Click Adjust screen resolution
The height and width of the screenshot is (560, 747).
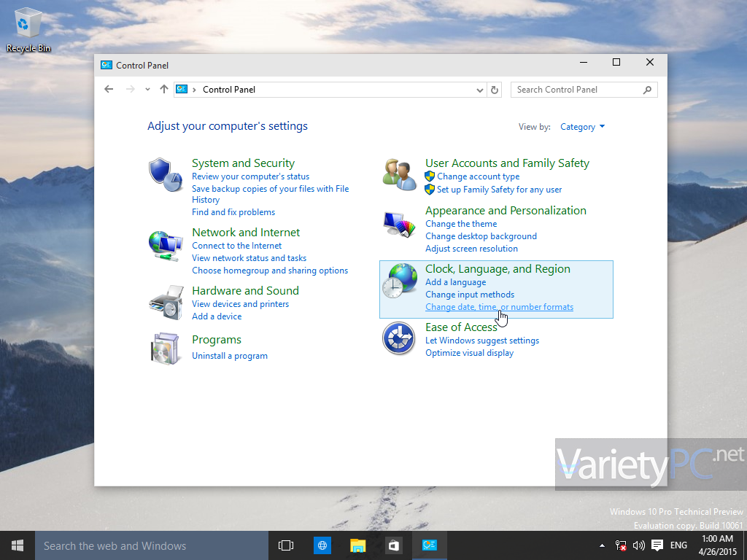[472, 249]
